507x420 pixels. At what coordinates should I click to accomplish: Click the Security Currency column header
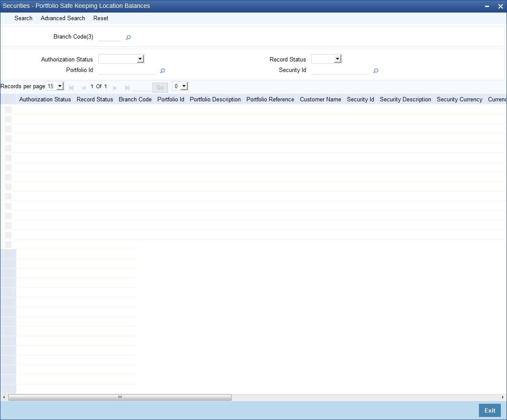(460, 99)
